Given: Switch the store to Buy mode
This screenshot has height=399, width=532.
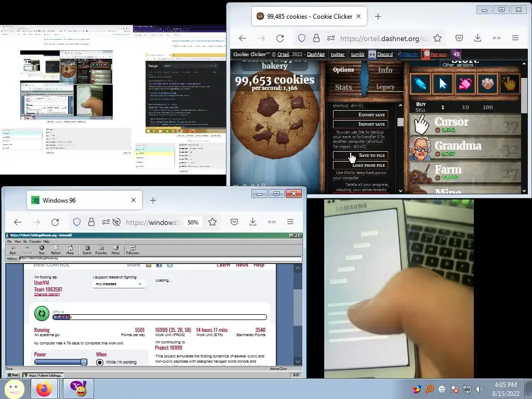Looking at the screenshot, I should [x=421, y=104].
